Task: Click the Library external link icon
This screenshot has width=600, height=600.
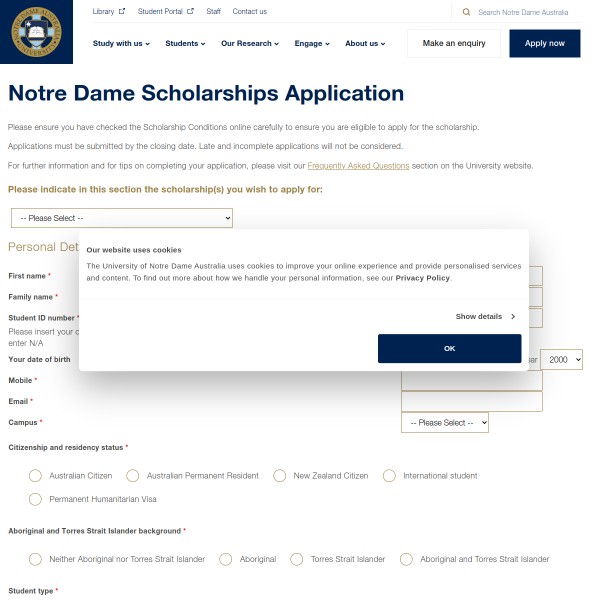Action: click(x=122, y=12)
